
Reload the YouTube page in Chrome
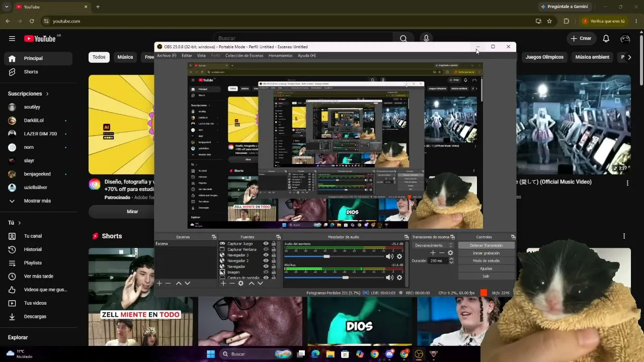point(32,21)
